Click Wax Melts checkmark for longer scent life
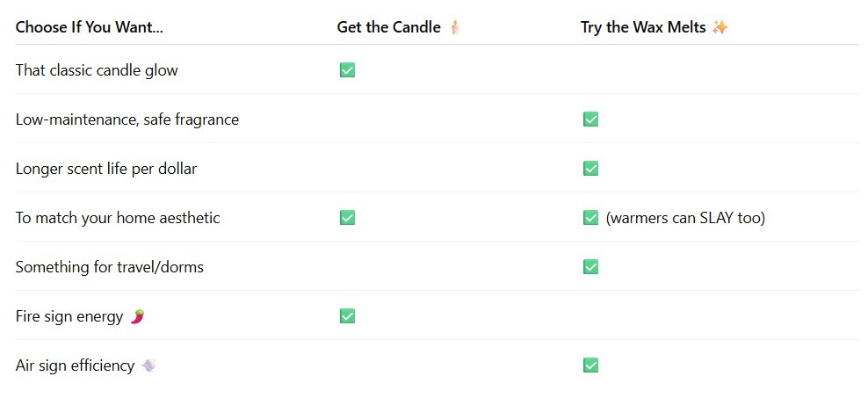The width and height of the screenshot is (868, 398). 590,169
